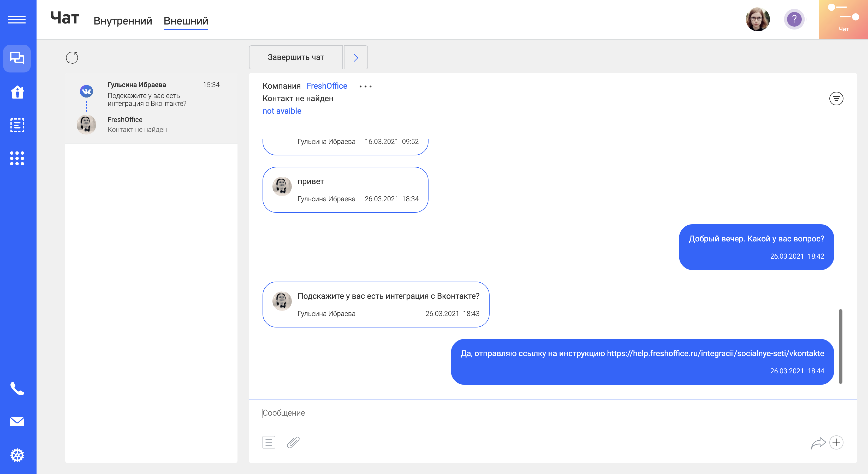Expand the arrow next to Завершить чат

[x=356, y=57]
